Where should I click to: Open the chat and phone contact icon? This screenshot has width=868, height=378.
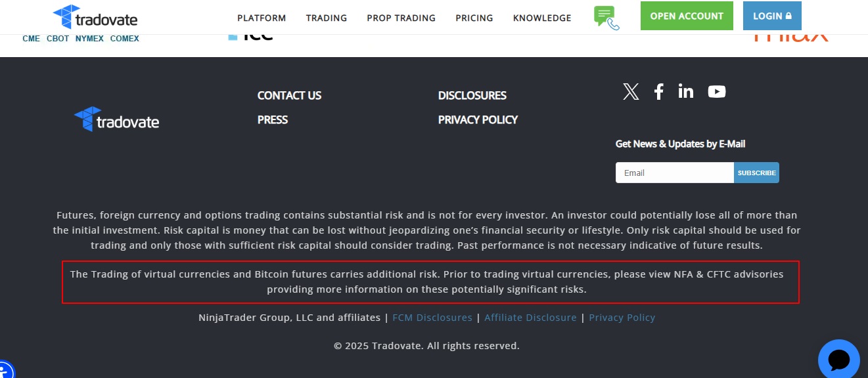(x=606, y=18)
